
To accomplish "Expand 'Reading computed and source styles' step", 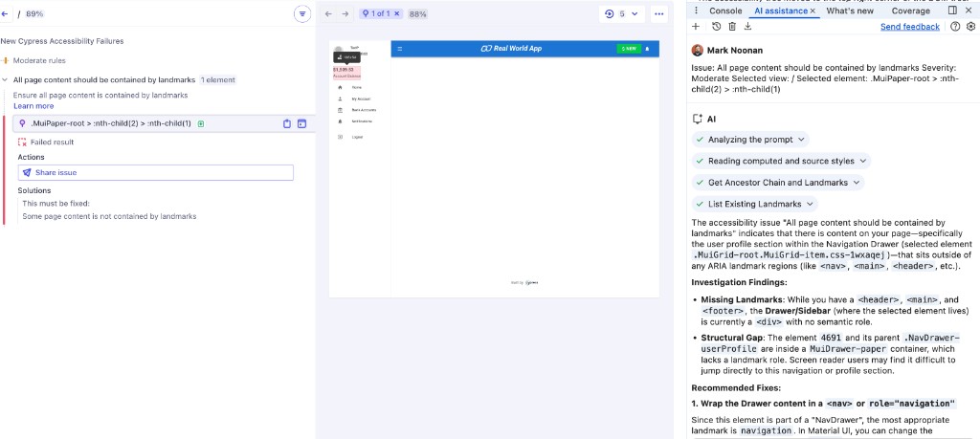I will coord(781,161).
